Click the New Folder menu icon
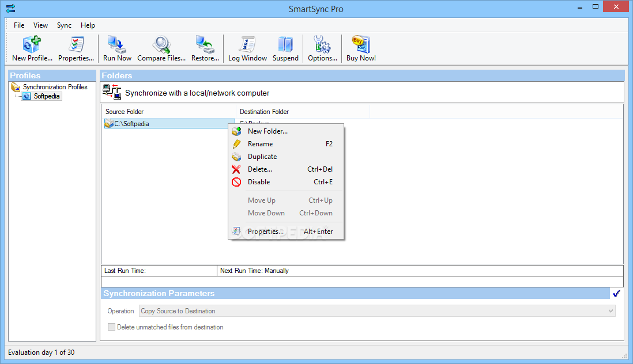 coord(236,131)
